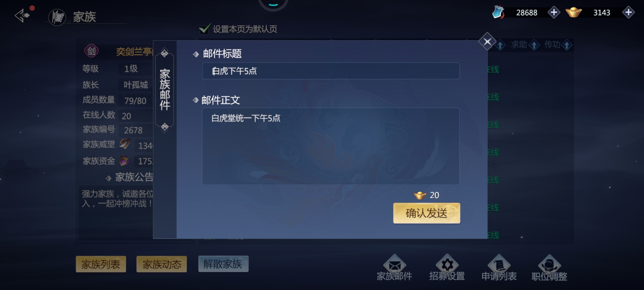644x290 pixels.
Task: Click 确认发送 to send mail
Action: [427, 213]
